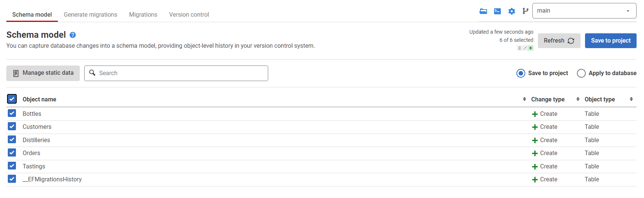Expand the main branch dropdown

tap(584, 11)
